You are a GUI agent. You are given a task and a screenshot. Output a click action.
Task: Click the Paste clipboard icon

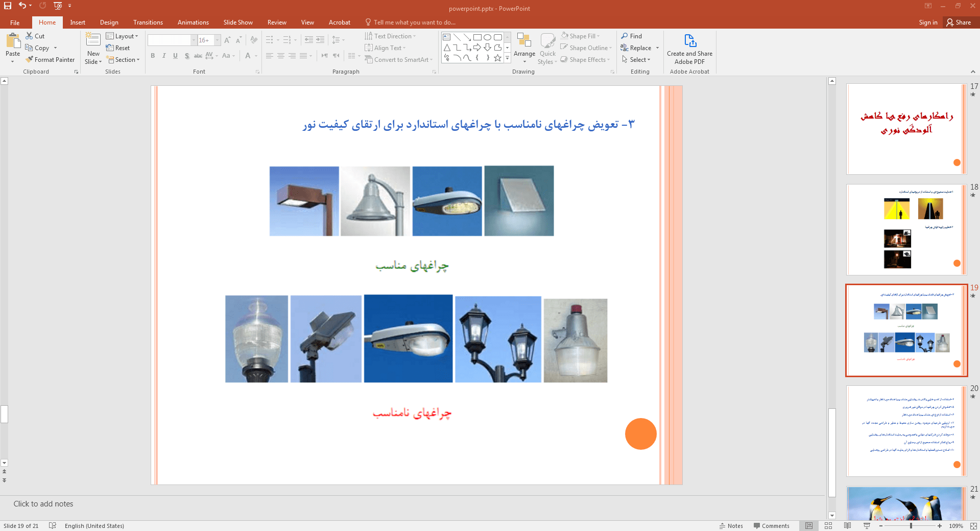13,40
